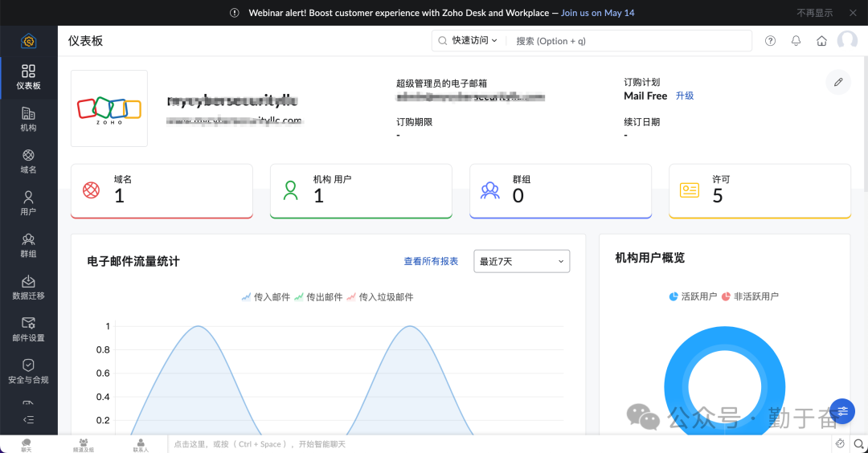Image resolution: width=868 pixels, height=453 pixels.
Task: Open the 联系人 contacts tab
Action: click(x=141, y=444)
